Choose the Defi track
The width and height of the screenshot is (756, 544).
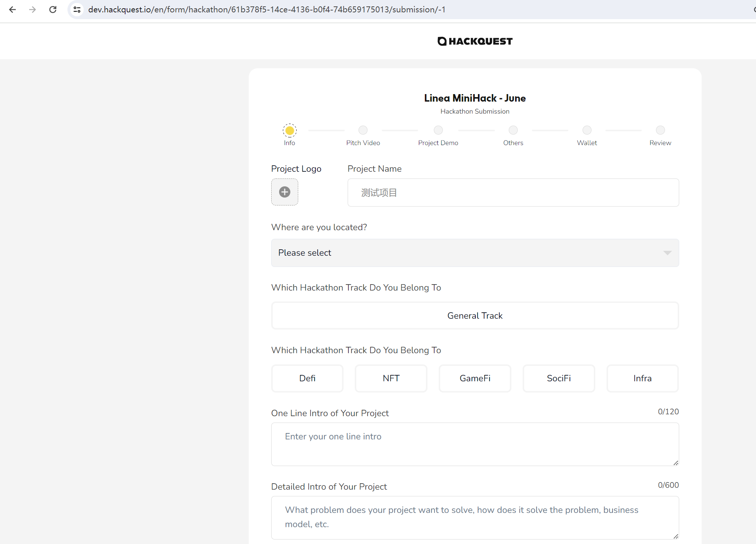click(x=307, y=378)
